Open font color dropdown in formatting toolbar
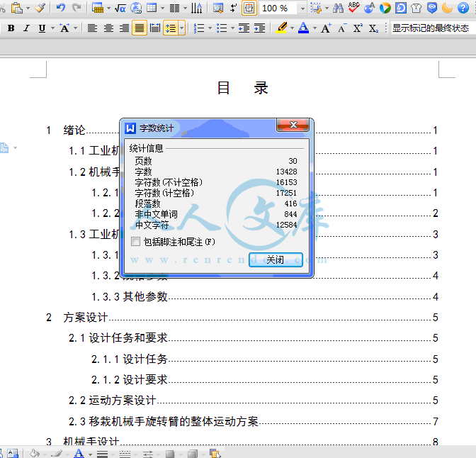Screen dimensions: 476x458 pos(314,28)
